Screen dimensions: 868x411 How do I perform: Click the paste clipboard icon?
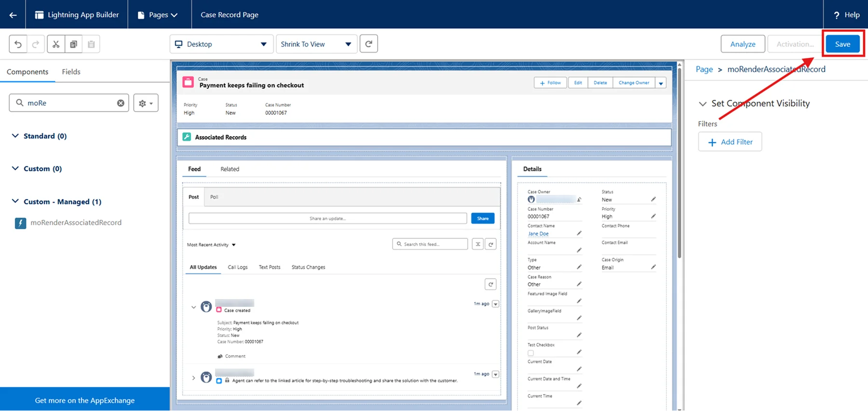91,44
